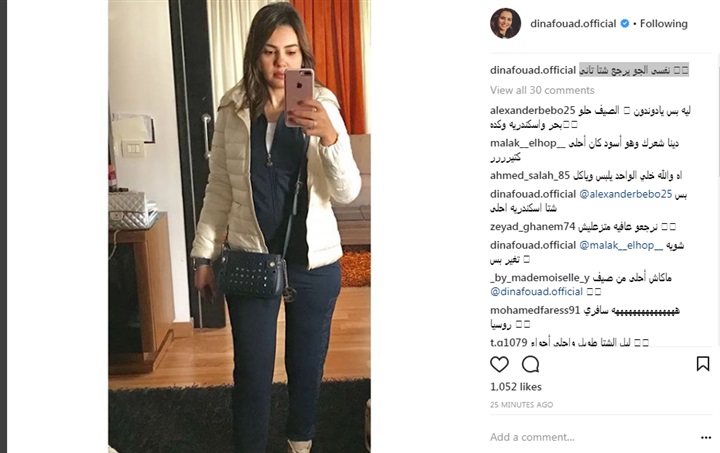Open alexanderbebo25 commenter profile
Image resolution: width=720 pixels, height=453 pixels.
pos(533,111)
